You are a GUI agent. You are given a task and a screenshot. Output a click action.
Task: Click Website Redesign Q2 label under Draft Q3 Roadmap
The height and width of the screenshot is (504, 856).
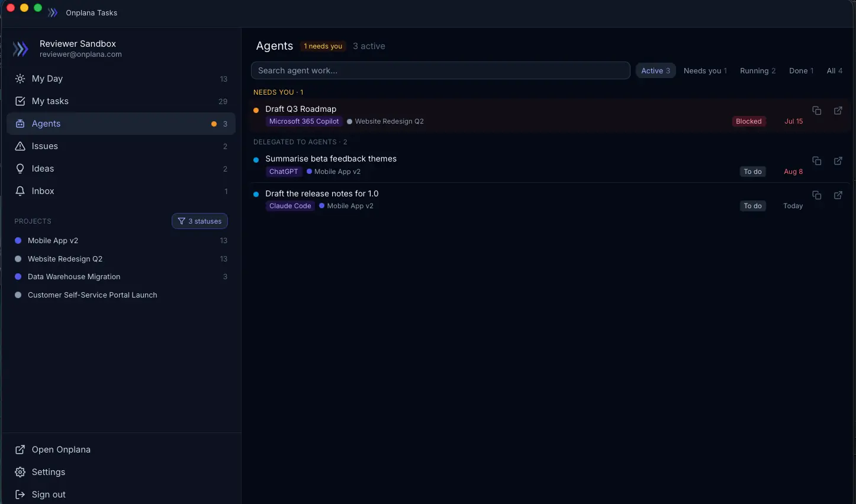[x=389, y=121]
